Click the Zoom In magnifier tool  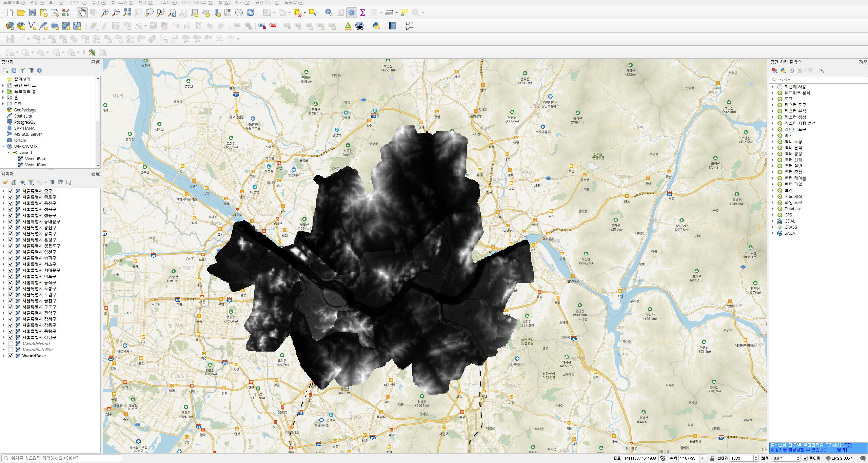(105, 13)
